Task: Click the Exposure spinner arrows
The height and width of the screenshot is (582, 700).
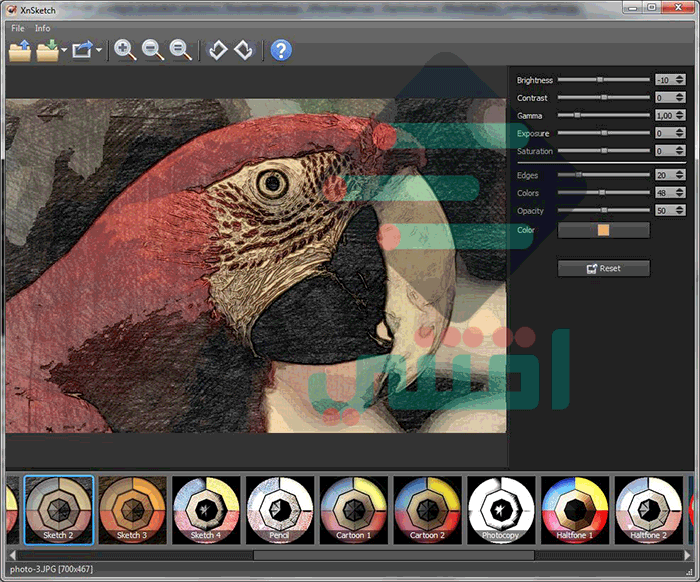Action: click(679, 133)
